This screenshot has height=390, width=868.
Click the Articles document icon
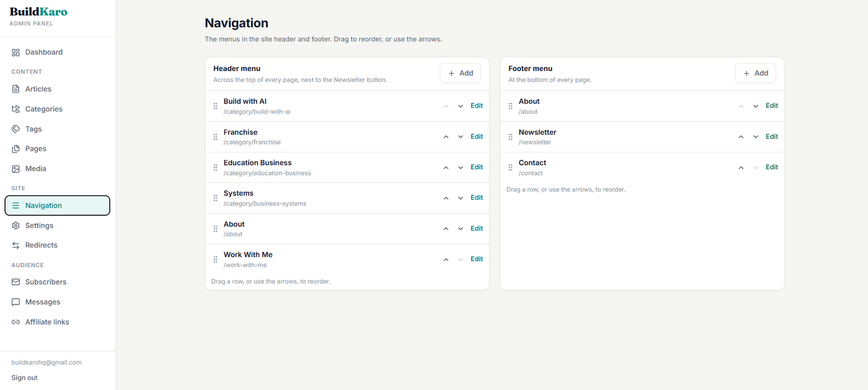pyautogui.click(x=16, y=89)
